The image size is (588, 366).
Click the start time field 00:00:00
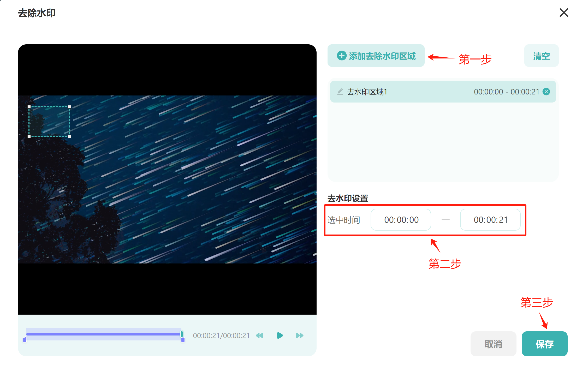point(401,220)
